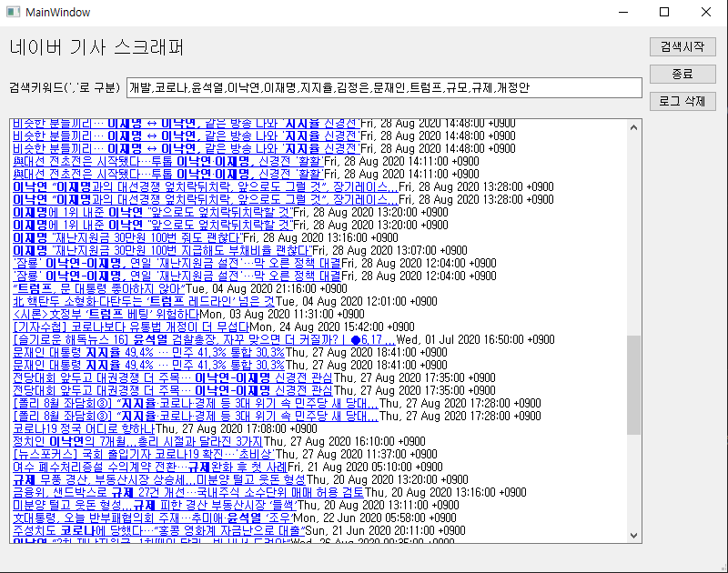Open link '[기자수첩] 코로나보다 유통법 개정이 더 무섭다'
728x573 pixels.
(x=131, y=327)
